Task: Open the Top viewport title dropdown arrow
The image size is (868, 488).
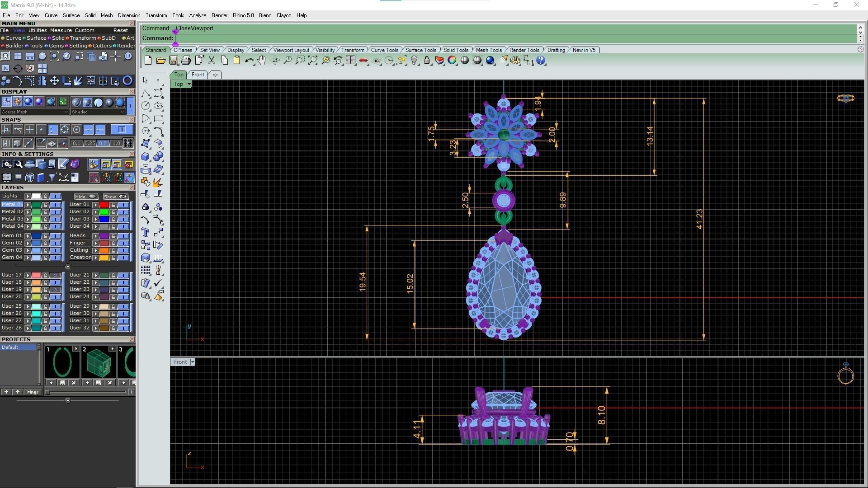Action: click(x=189, y=84)
